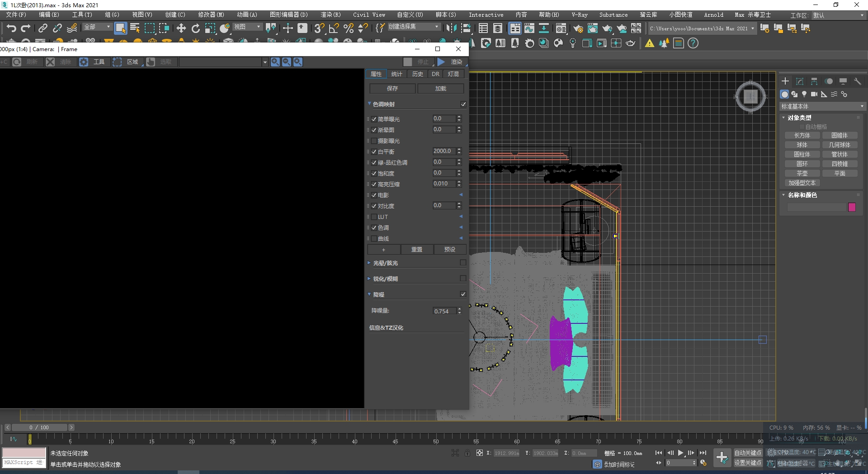Switch to 灯混 tab
This screenshot has height=474, width=868.
453,74
